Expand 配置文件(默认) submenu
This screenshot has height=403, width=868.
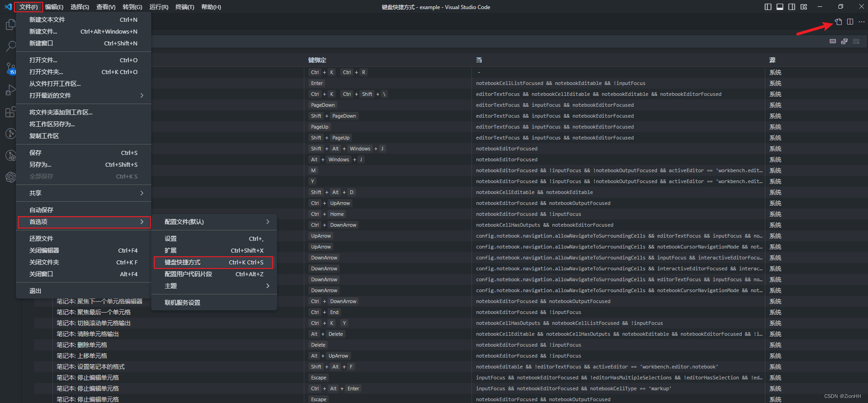pyautogui.click(x=214, y=222)
